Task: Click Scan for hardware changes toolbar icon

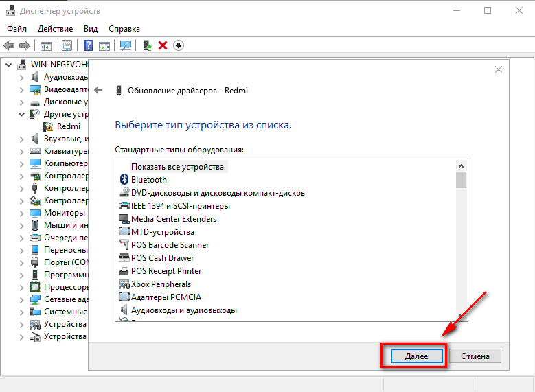Action: tap(126, 46)
